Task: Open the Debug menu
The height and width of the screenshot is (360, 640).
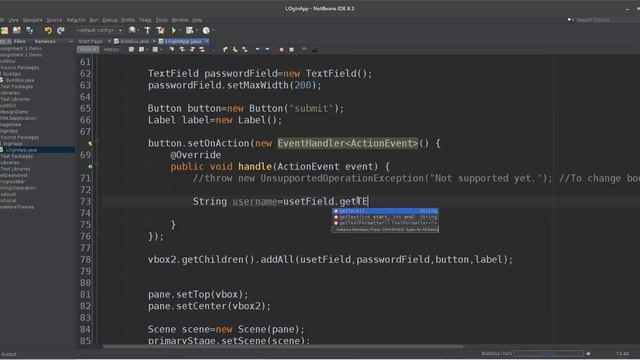Action: [110, 20]
